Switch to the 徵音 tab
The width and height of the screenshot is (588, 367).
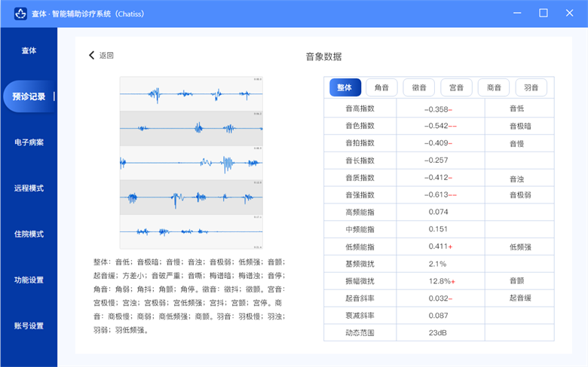(x=419, y=87)
